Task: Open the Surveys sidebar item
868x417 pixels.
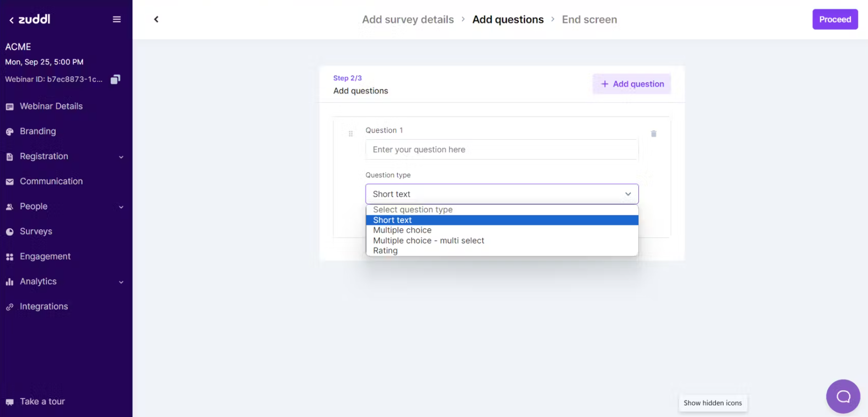Action: coord(36,231)
